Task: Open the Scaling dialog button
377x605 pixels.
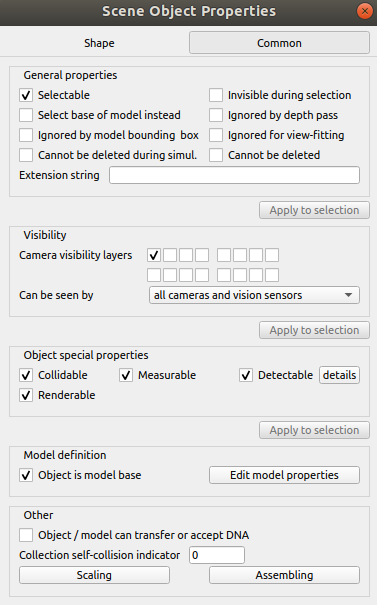Action: pos(95,575)
